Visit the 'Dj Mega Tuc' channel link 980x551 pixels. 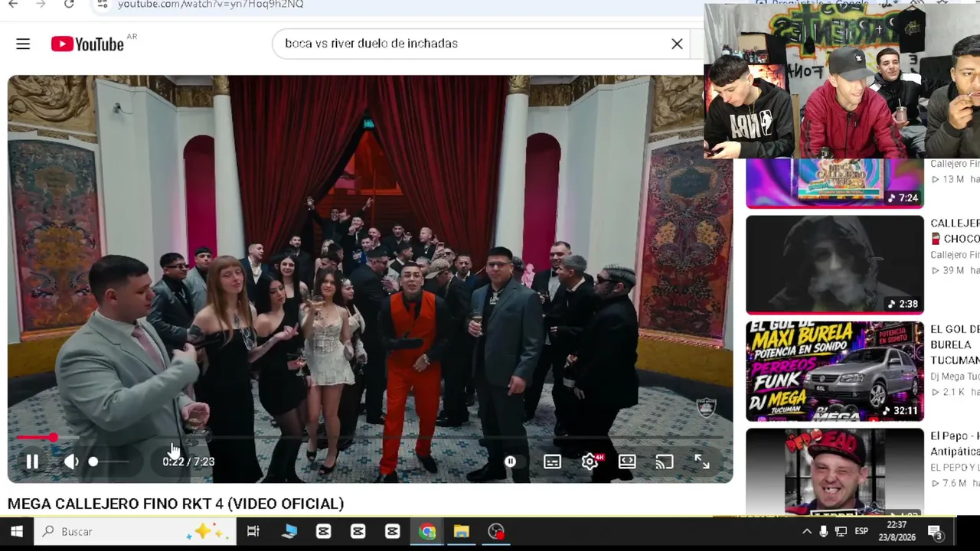(955, 376)
